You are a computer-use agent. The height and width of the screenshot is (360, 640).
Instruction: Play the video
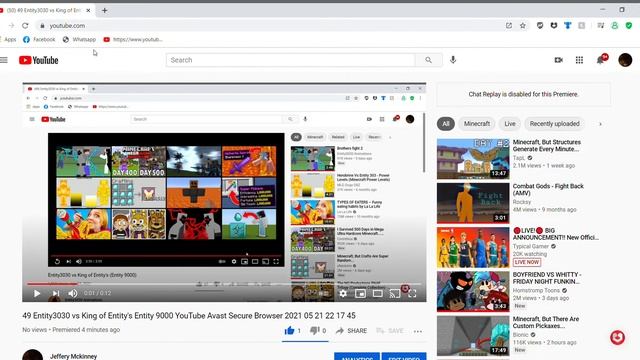(x=37, y=293)
